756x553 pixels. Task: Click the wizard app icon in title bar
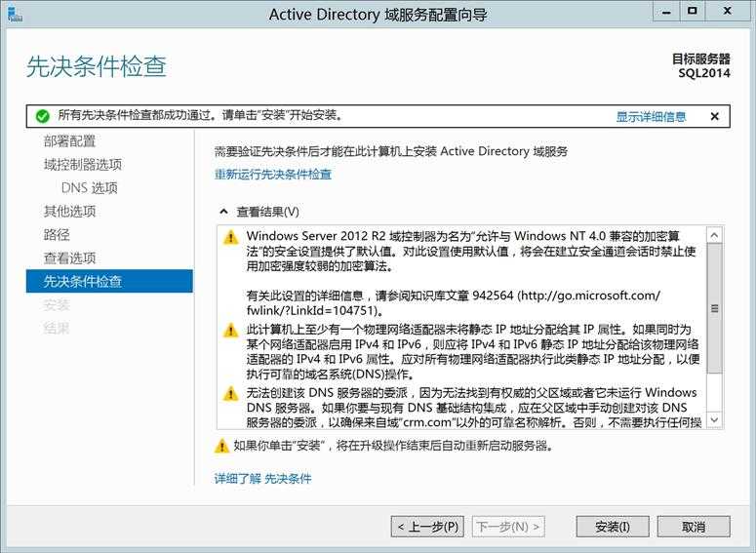click(x=15, y=14)
